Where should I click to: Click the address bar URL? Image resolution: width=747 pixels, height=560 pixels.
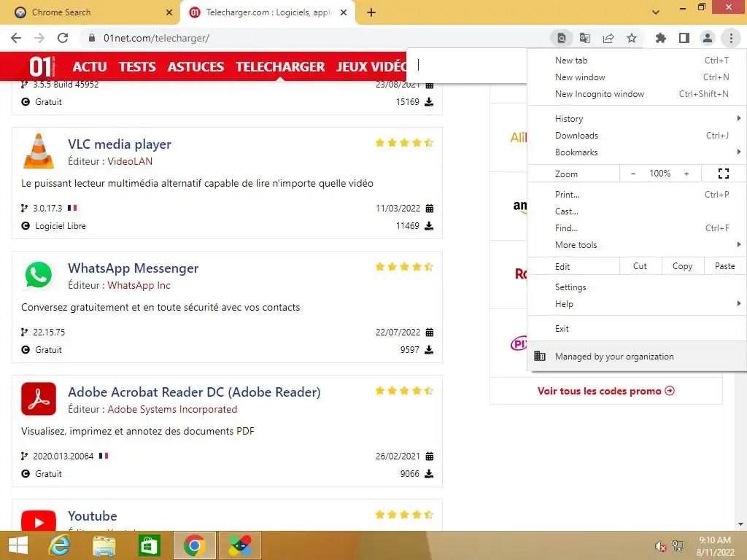(156, 38)
